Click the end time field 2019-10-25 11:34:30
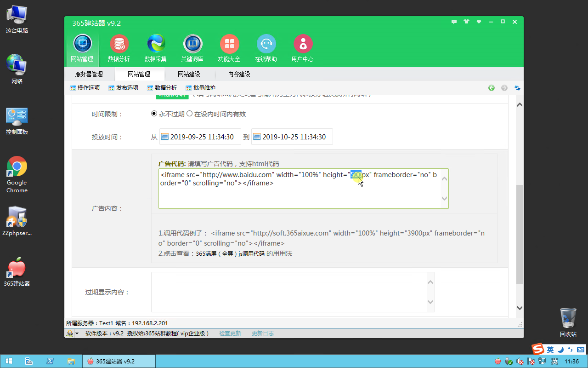The image size is (588, 368). point(292,137)
